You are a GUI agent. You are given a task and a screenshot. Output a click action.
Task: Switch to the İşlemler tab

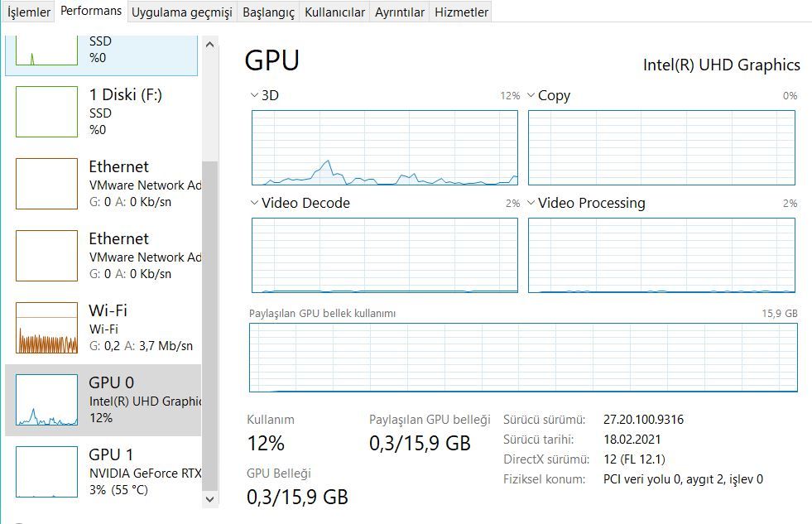pyautogui.click(x=29, y=12)
